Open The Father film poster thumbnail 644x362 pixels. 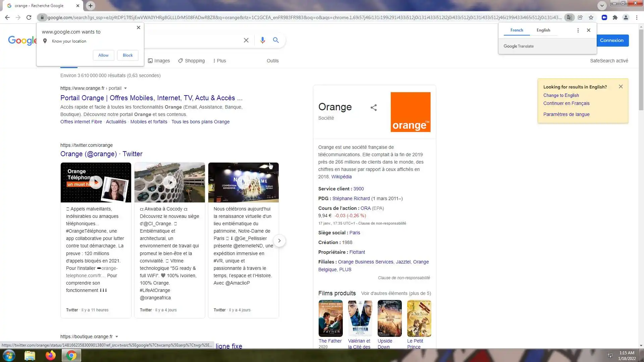[330, 318]
